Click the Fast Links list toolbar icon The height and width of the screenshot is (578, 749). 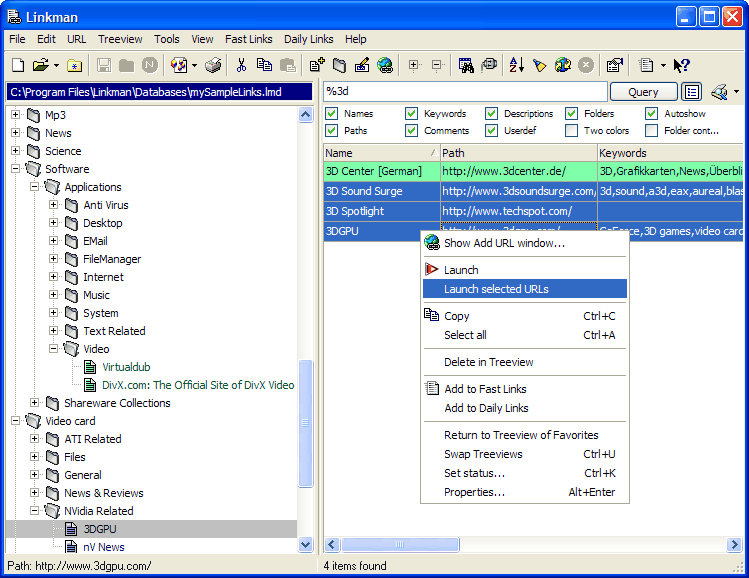646,65
